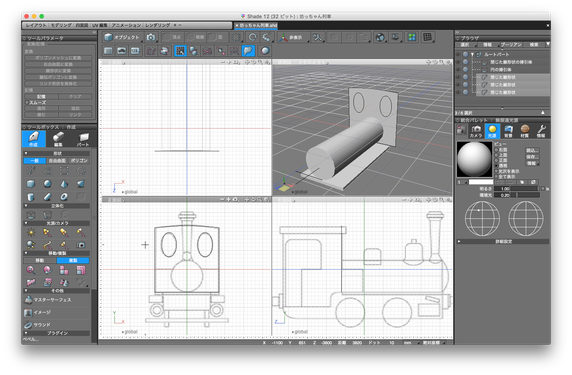Viewport: 572px width, 375px height.
Task: Click the extrude solid tool under 立体化
Action: pos(31,214)
